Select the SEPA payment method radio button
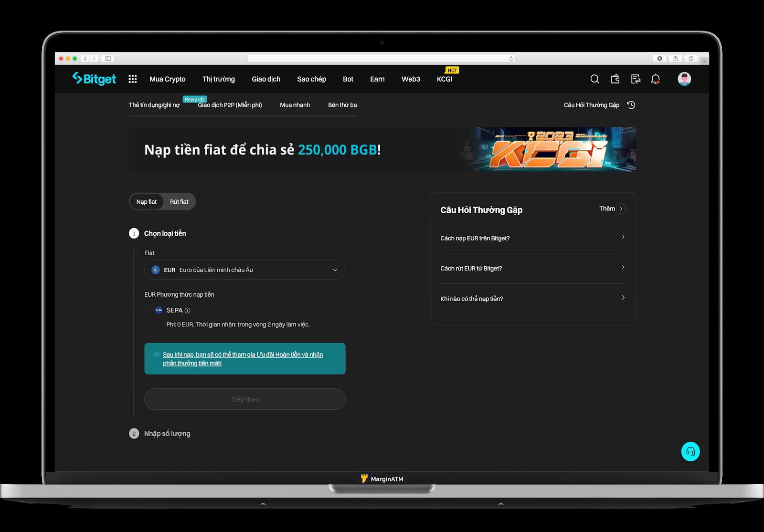 point(148,310)
